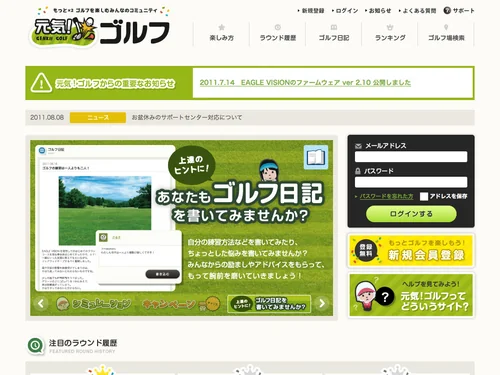Click the メールアドレス input field
This screenshot has width=500, height=375.
pos(411,157)
